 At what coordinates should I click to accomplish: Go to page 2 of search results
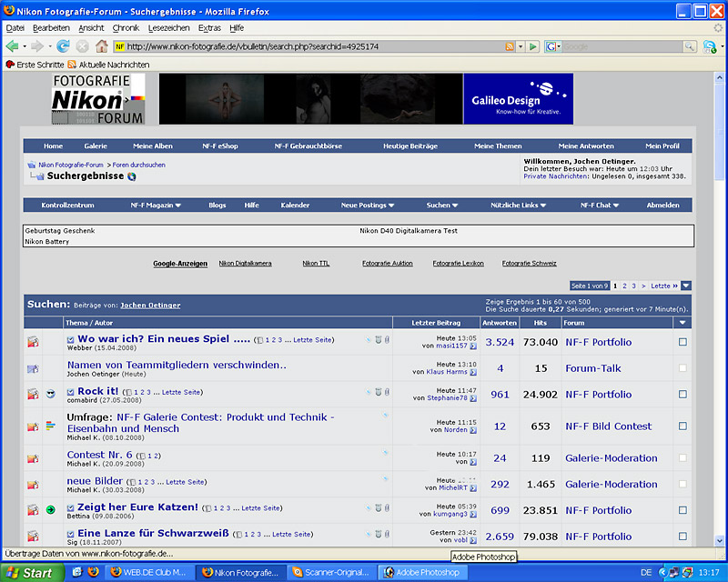tap(624, 286)
